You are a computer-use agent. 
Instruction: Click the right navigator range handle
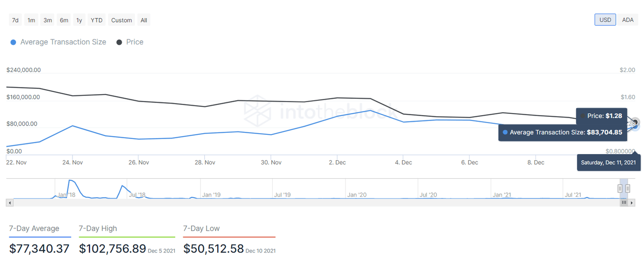pyautogui.click(x=628, y=188)
